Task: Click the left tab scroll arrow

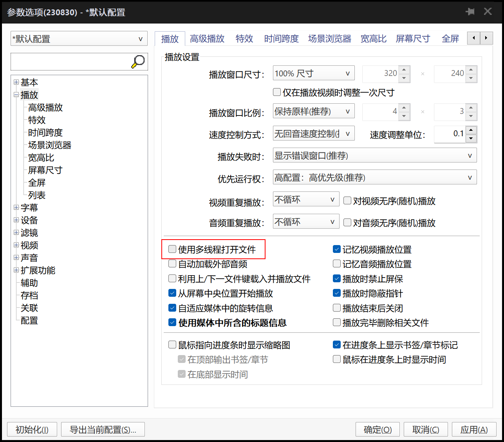Action: point(473,38)
